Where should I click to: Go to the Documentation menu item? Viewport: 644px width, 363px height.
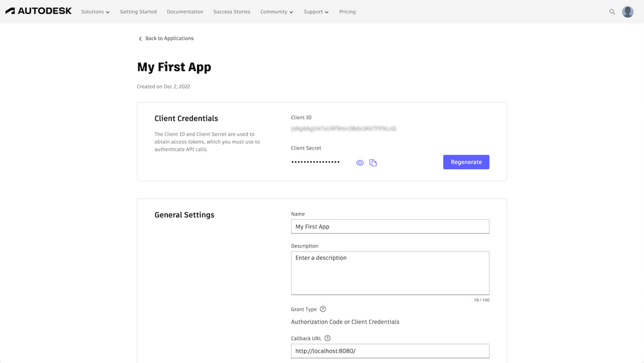click(185, 12)
